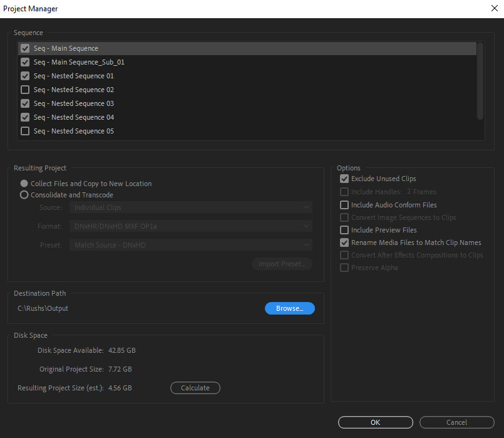Viewport: 504px width, 438px height.
Task: Check the Seq - Nested Sequence 05 box
Action: coord(24,130)
